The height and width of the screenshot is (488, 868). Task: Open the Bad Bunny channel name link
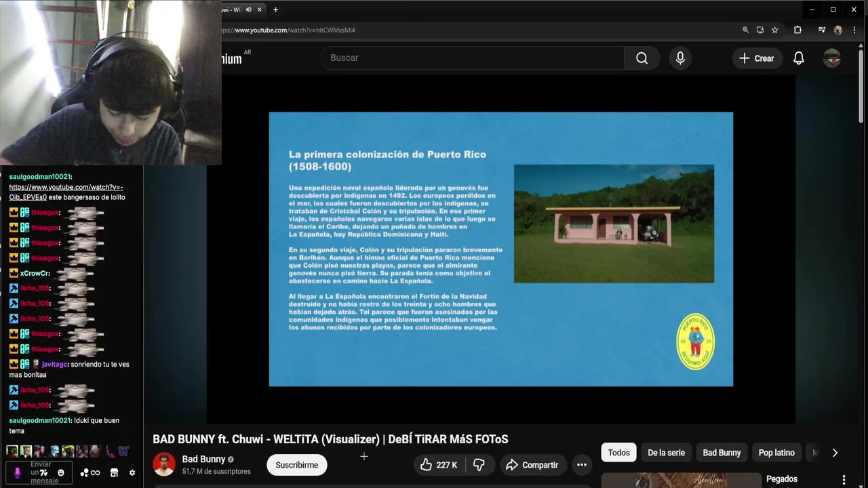click(x=203, y=459)
